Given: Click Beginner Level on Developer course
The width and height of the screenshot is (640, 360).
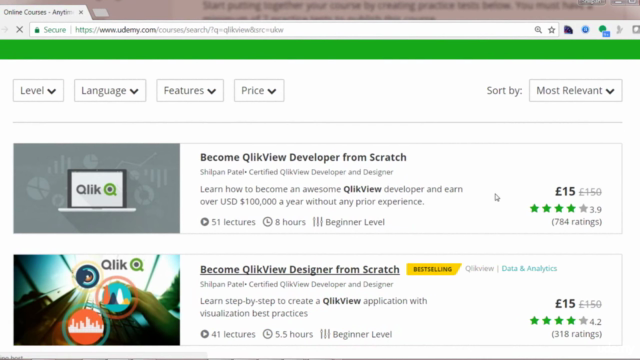Looking at the screenshot, I should pyautogui.click(x=355, y=222).
